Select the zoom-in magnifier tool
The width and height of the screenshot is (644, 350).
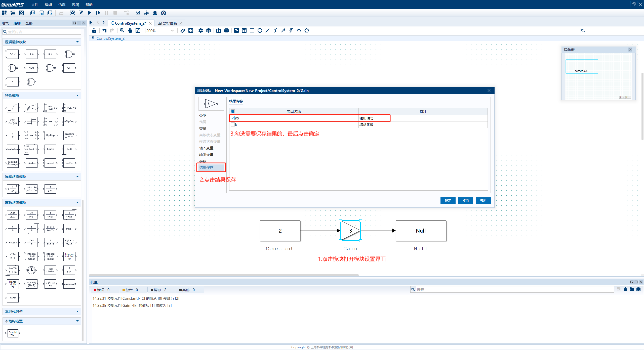[x=122, y=30]
